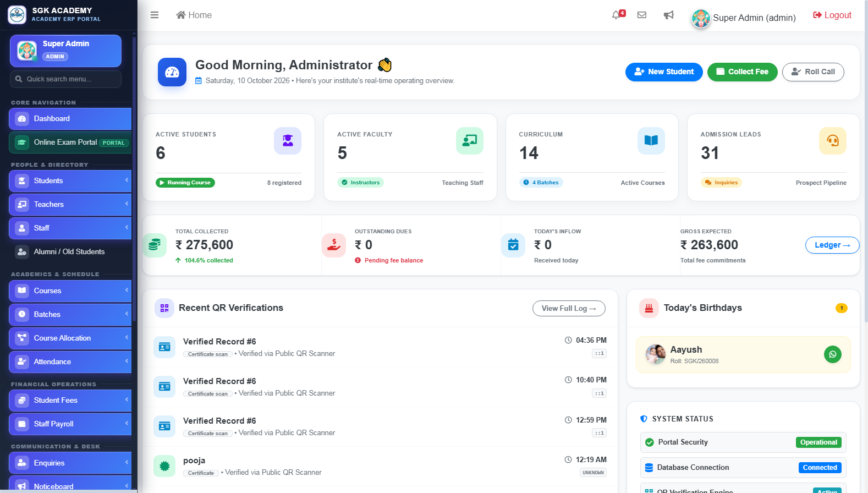Click the 4 Batches badge
This screenshot has width=868, height=493.
(541, 183)
